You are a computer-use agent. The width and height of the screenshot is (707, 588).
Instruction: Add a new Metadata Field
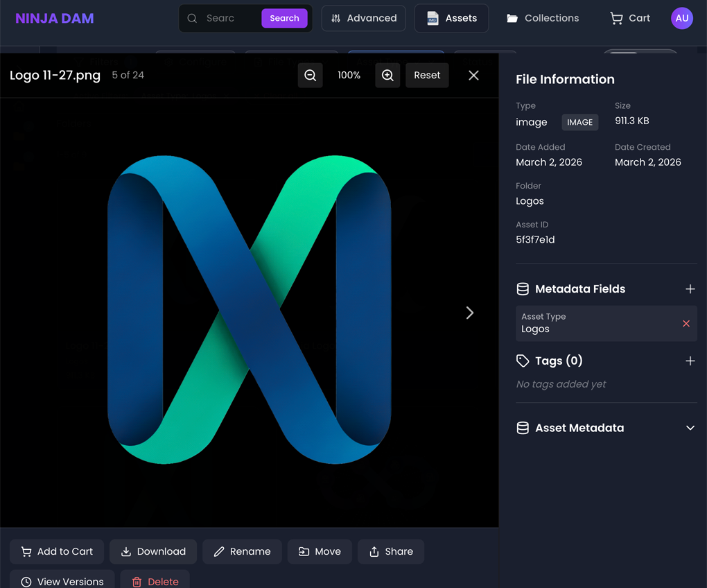coord(690,289)
